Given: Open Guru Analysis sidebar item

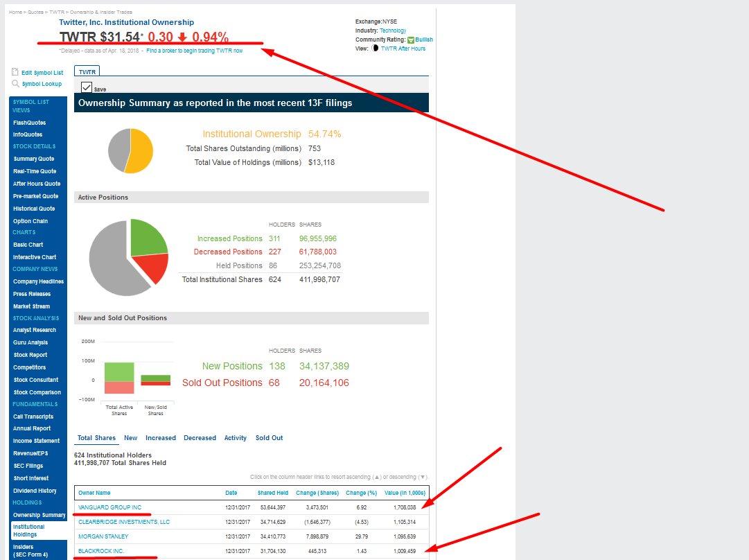Looking at the screenshot, I should pos(30,342).
